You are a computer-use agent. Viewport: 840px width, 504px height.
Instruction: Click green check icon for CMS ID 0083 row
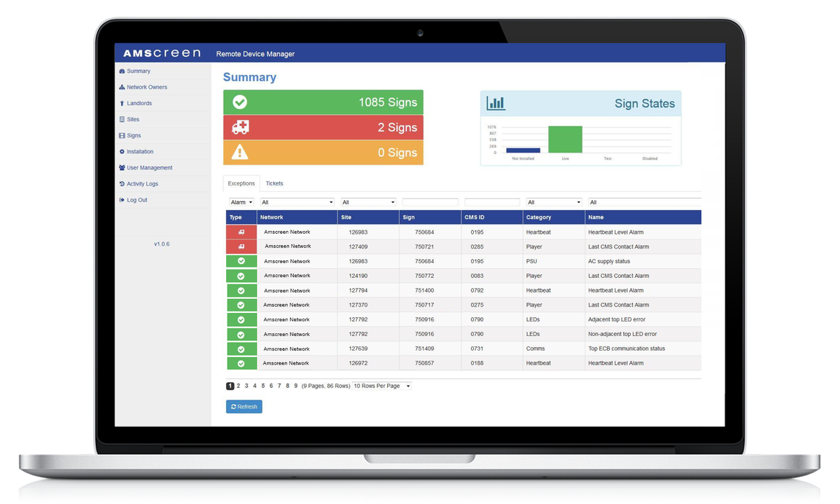coord(241,276)
